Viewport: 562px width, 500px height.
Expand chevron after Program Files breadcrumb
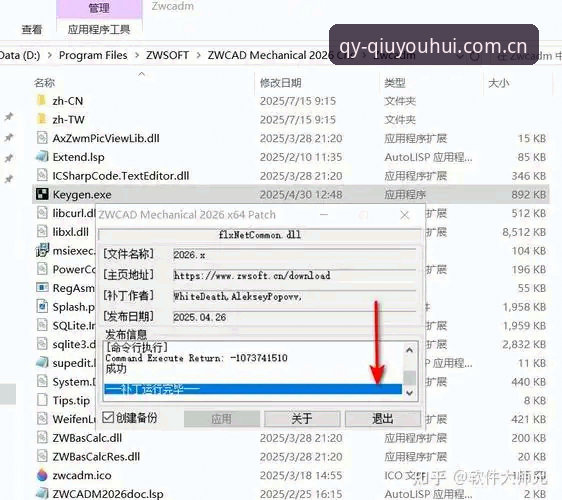(x=137, y=55)
